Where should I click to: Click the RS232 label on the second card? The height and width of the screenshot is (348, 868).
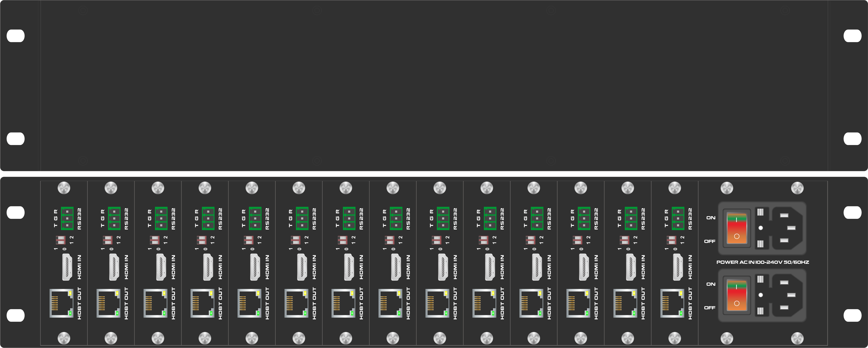(x=126, y=219)
